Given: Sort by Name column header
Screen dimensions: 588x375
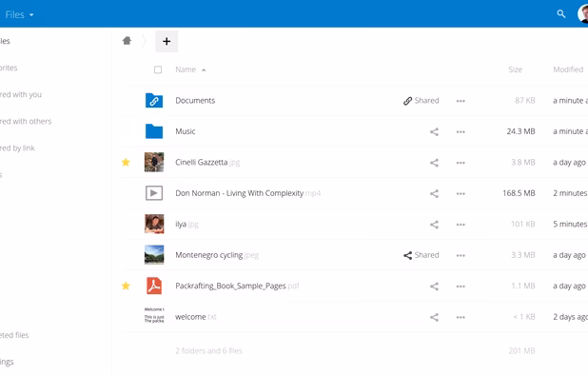Looking at the screenshot, I should (x=186, y=69).
